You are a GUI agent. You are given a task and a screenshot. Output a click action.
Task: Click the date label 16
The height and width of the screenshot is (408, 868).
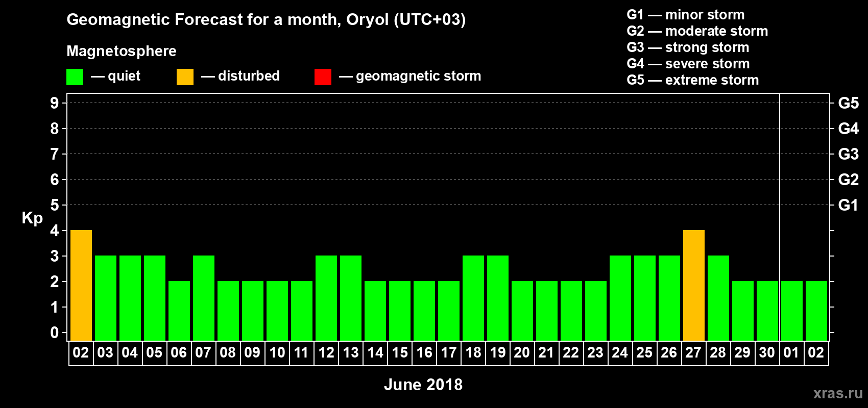(x=424, y=352)
